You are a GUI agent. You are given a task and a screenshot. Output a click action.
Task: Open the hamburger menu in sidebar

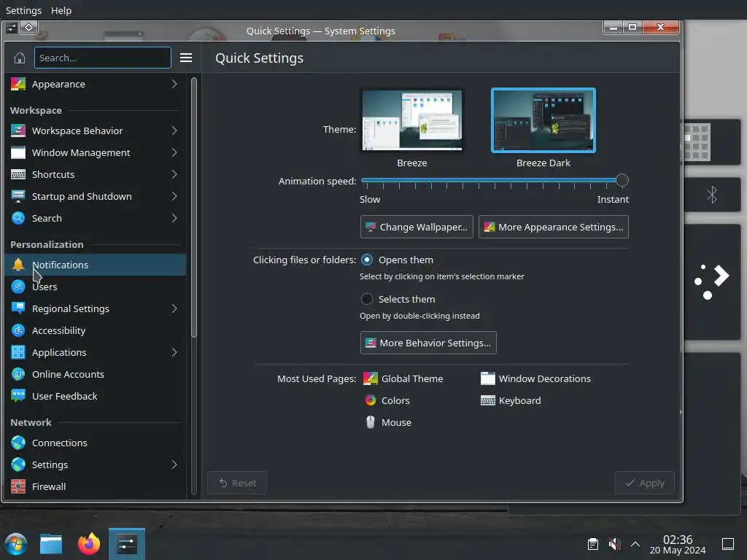pyautogui.click(x=186, y=58)
